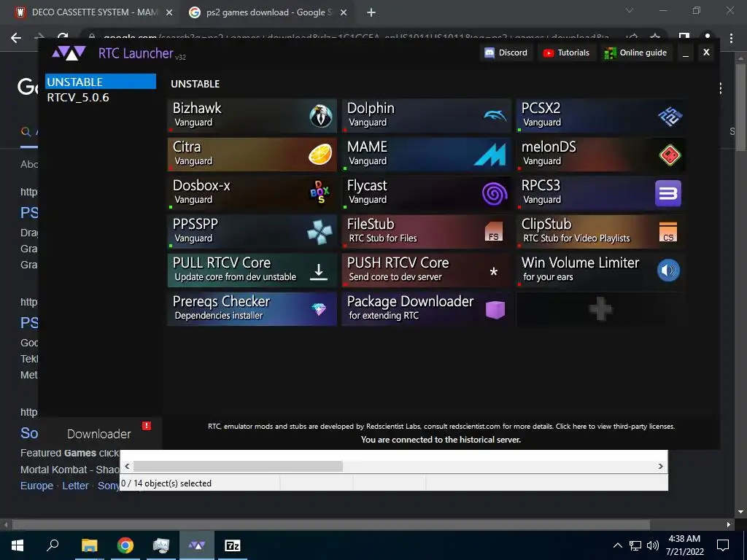The width and height of the screenshot is (747, 560).
Task: Open Win Volume Limiter speaker icon
Action: coord(668,271)
